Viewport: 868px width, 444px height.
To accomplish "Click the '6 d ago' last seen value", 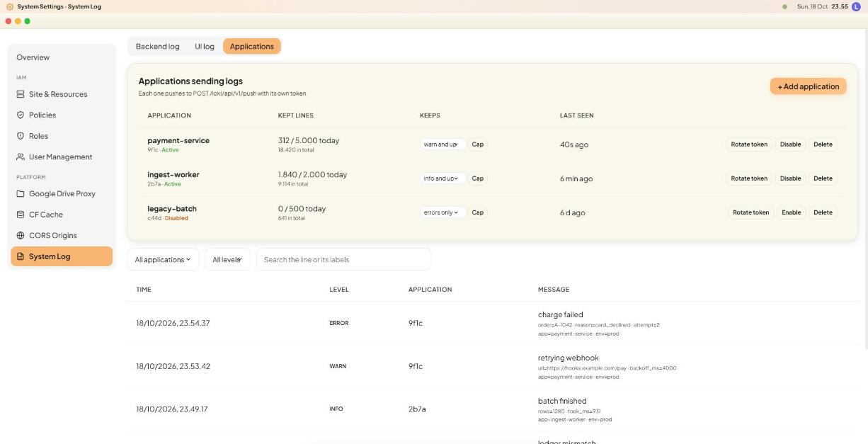I will (573, 212).
